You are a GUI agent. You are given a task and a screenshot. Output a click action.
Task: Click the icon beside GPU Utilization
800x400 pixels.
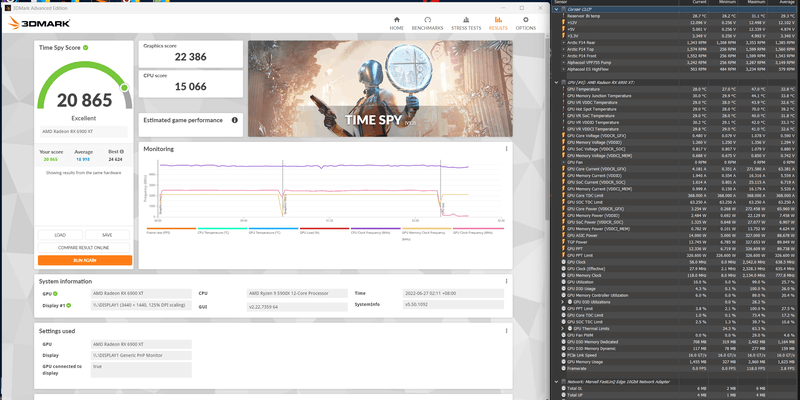coord(563,282)
